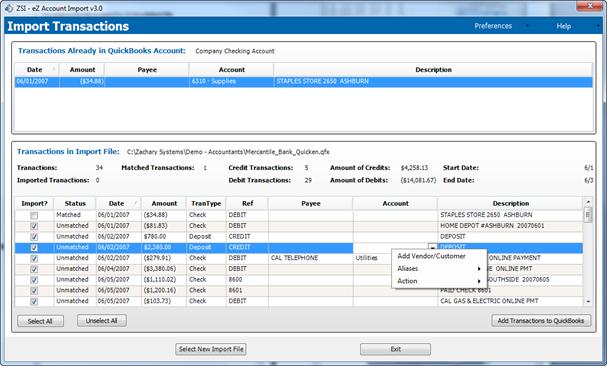Image resolution: width=607 pixels, height=366 pixels.
Task: Click Select New Import File button
Action: (211, 349)
